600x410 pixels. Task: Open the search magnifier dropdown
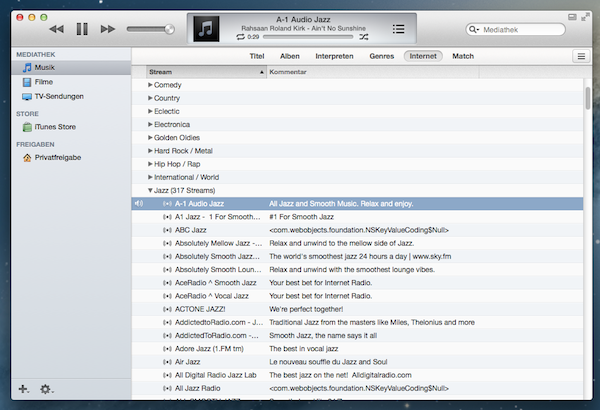tap(474, 29)
